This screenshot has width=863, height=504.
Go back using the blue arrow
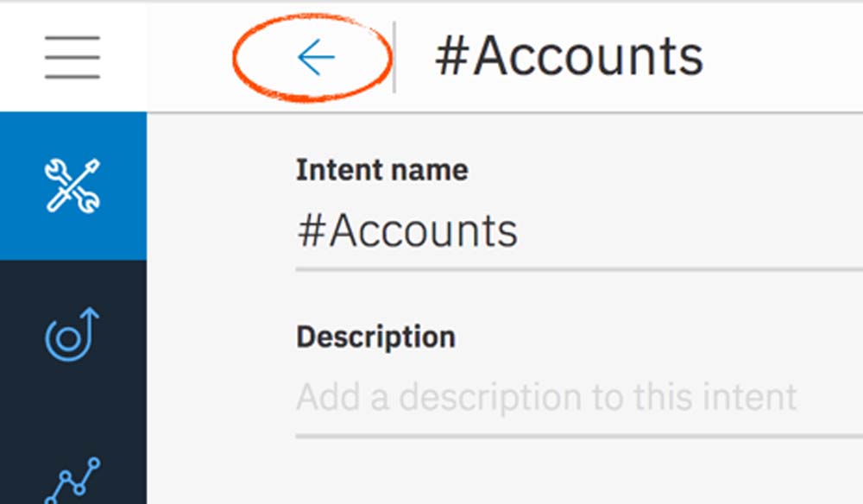(x=316, y=58)
